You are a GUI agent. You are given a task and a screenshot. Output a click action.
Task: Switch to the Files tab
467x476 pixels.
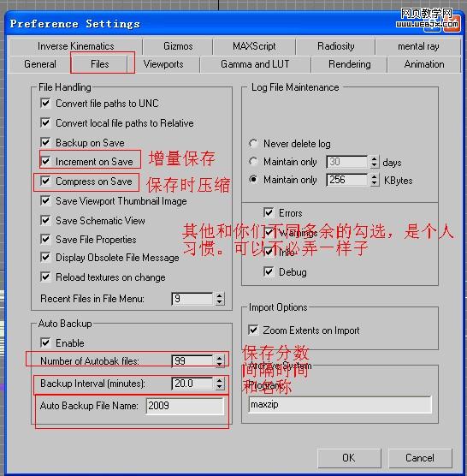tap(99, 64)
